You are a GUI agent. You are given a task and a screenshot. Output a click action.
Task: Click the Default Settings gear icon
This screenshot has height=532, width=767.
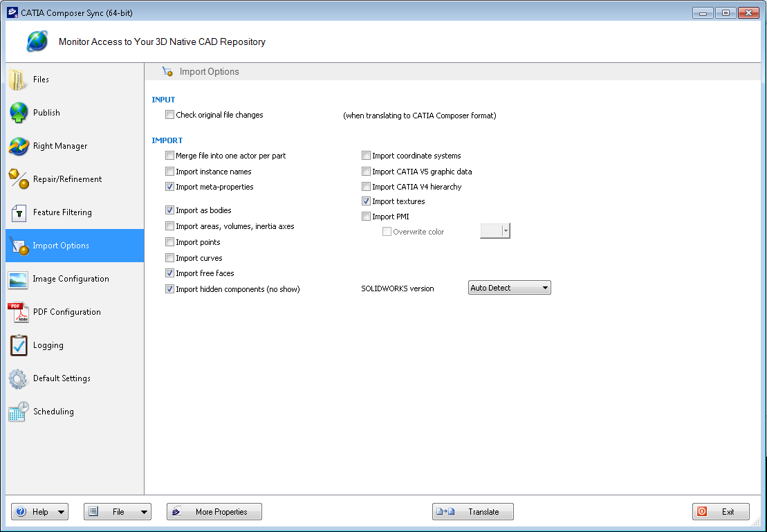point(17,379)
